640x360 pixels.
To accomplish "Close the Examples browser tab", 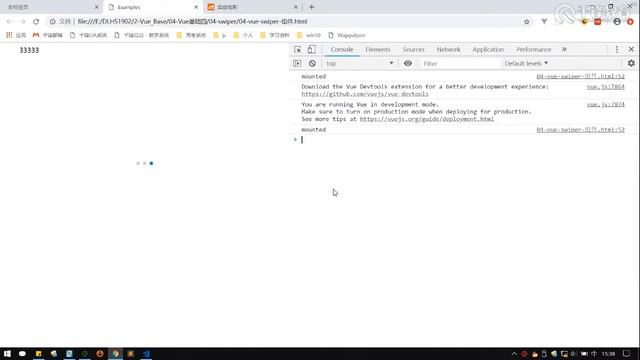I will pyautogui.click(x=196, y=7).
